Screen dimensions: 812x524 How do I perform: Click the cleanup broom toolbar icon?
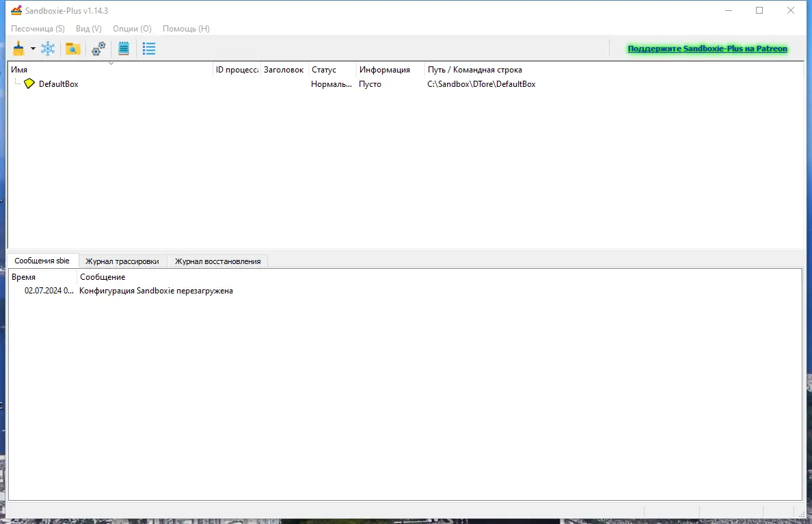point(18,49)
